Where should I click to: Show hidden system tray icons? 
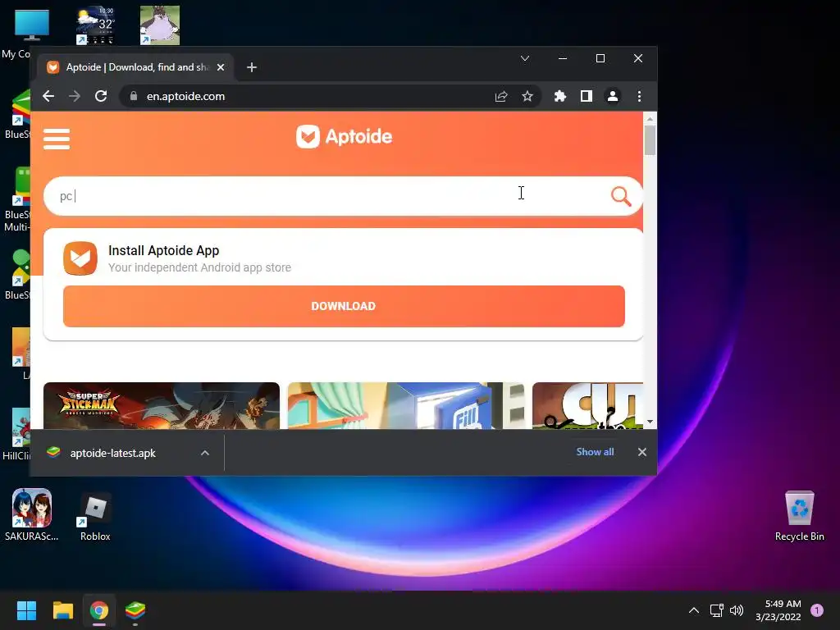(693, 610)
